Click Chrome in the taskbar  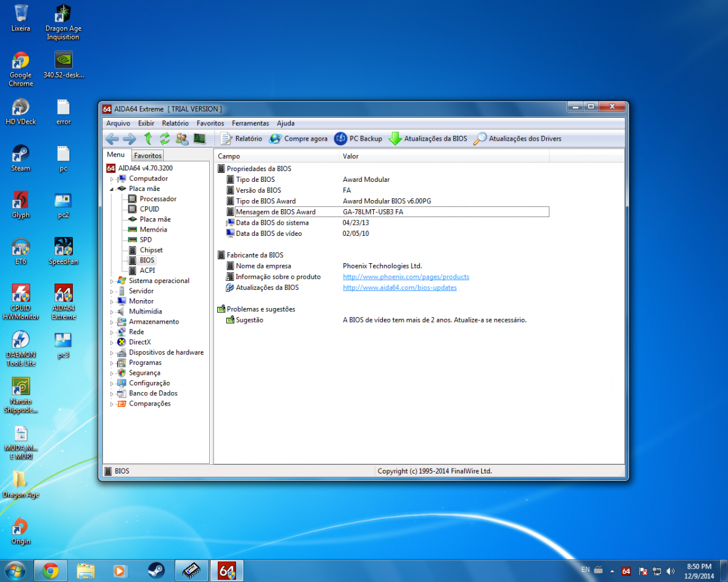50,570
